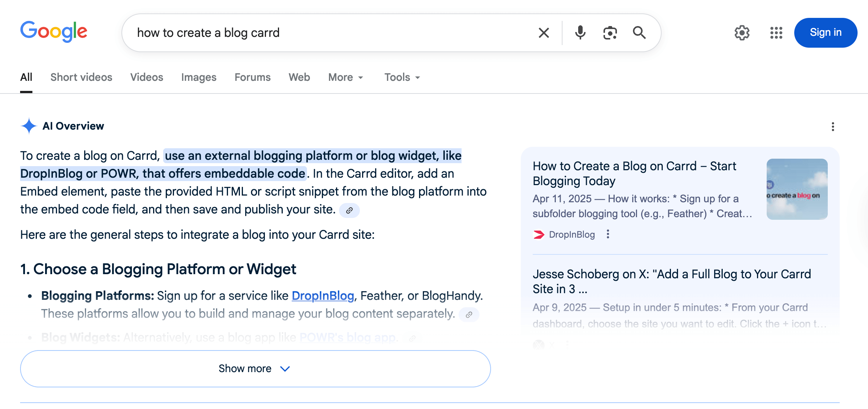The width and height of the screenshot is (868, 409).
Task: Follow the DropInBlog hyperlink in the bullet
Action: point(323,296)
